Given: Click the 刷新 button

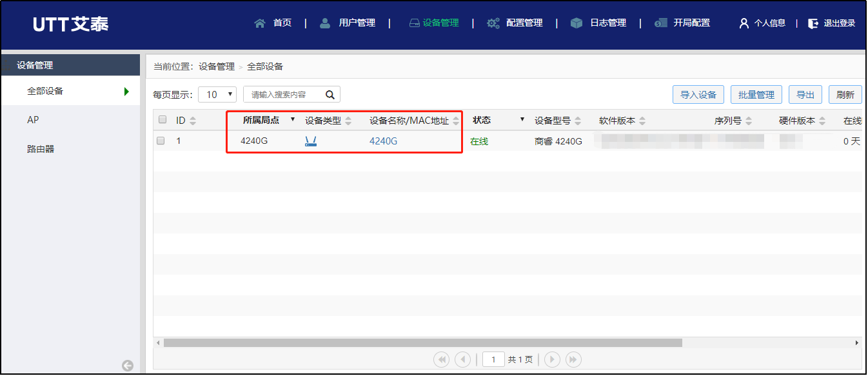Looking at the screenshot, I should [845, 95].
